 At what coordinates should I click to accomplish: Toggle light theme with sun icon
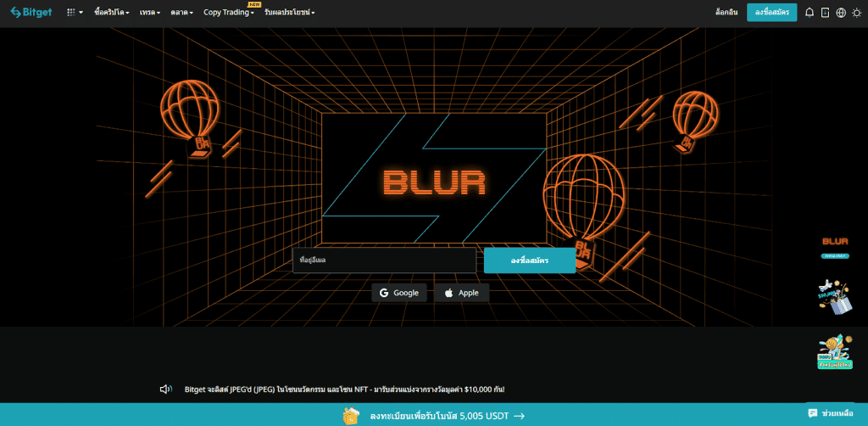pyautogui.click(x=857, y=12)
